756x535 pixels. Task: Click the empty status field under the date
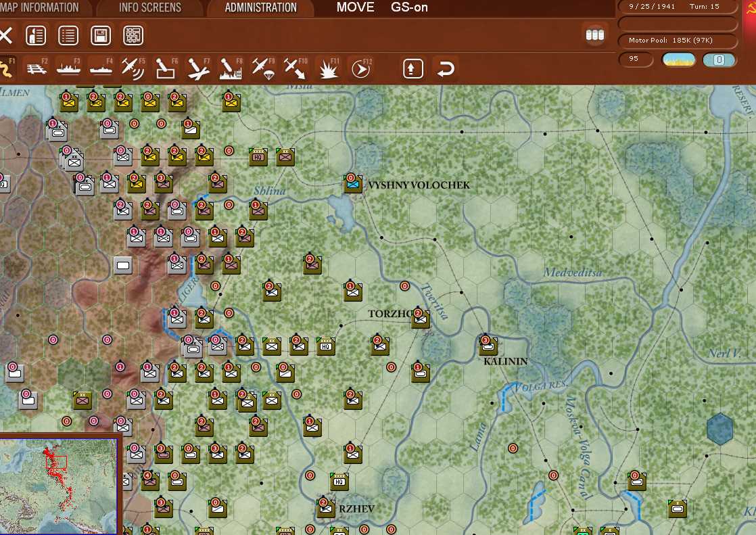tap(678, 24)
